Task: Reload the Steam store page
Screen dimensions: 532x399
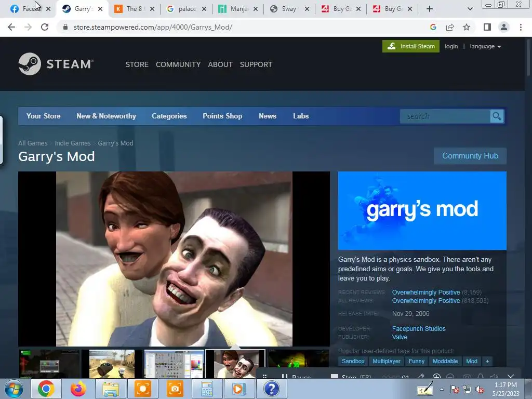Action: pyautogui.click(x=45, y=27)
